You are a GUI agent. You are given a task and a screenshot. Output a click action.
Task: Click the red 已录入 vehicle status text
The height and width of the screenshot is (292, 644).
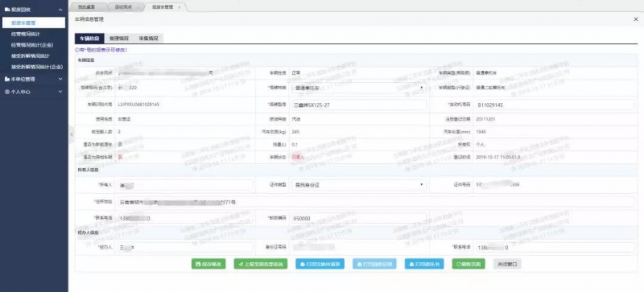pos(298,158)
